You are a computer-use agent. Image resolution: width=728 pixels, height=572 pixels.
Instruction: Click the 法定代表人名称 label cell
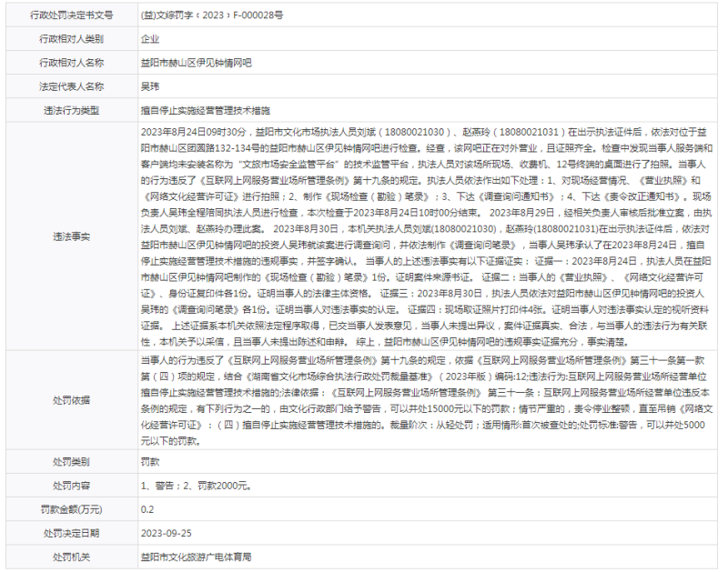click(71, 86)
